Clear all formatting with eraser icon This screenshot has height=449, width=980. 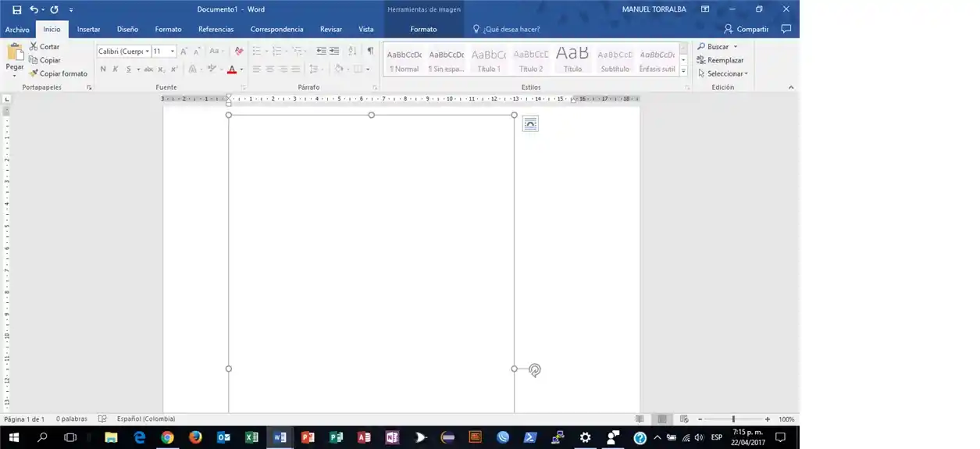click(239, 52)
